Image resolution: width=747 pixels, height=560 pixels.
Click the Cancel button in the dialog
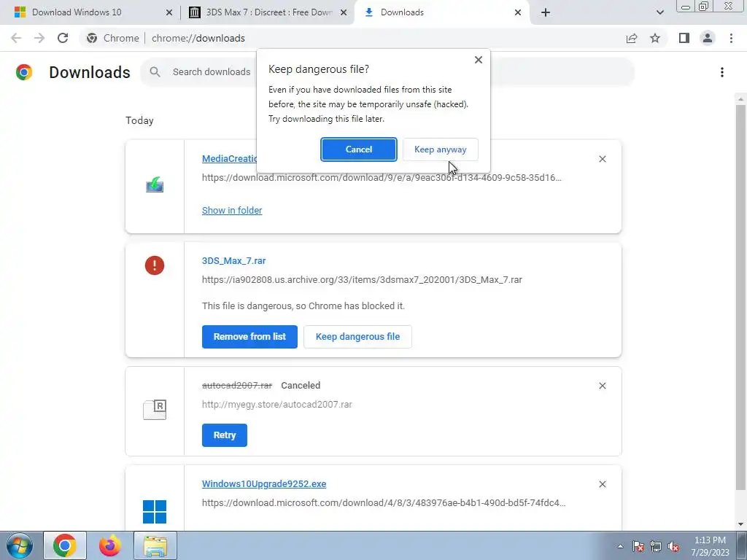[x=358, y=149]
